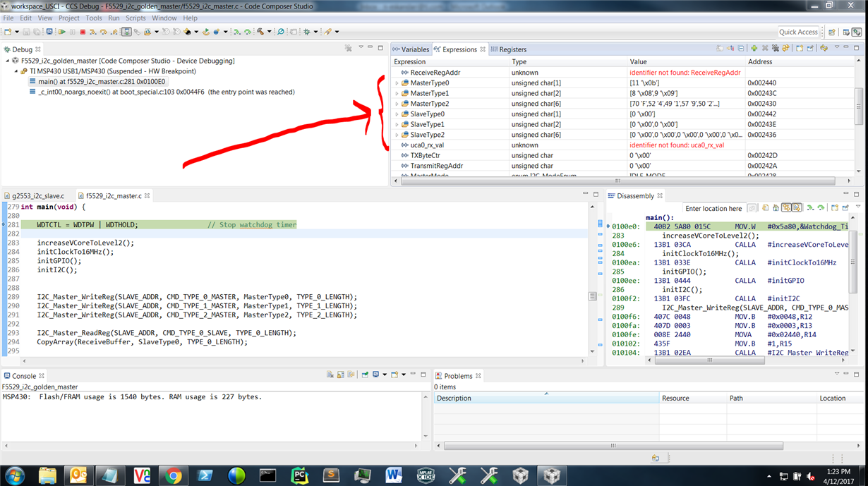Click the Description column header in Problems

(545, 399)
